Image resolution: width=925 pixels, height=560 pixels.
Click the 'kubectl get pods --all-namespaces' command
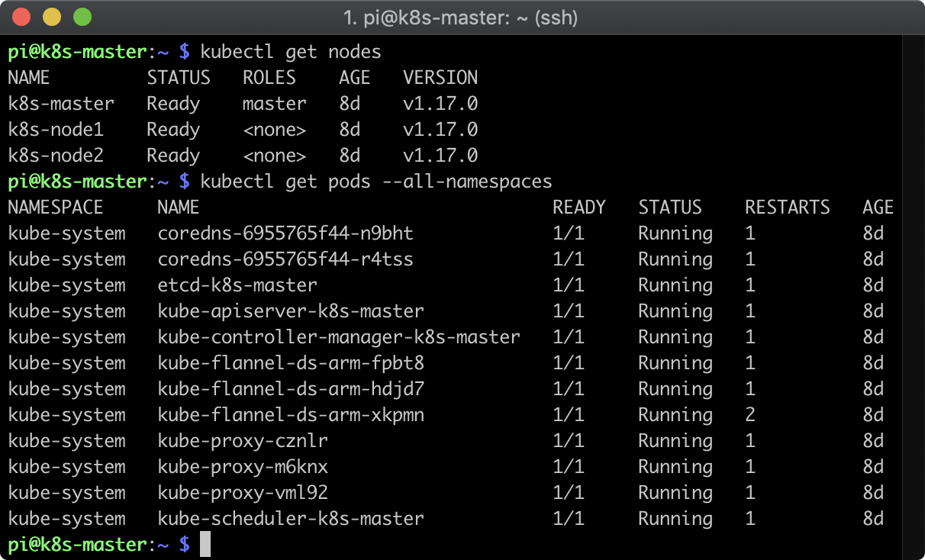click(375, 182)
